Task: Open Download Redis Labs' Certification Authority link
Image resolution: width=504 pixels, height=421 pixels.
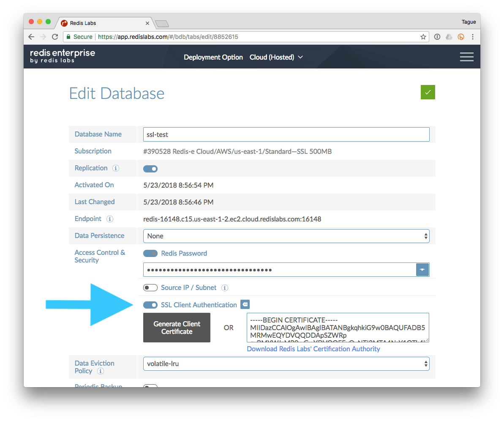Action: point(313,349)
